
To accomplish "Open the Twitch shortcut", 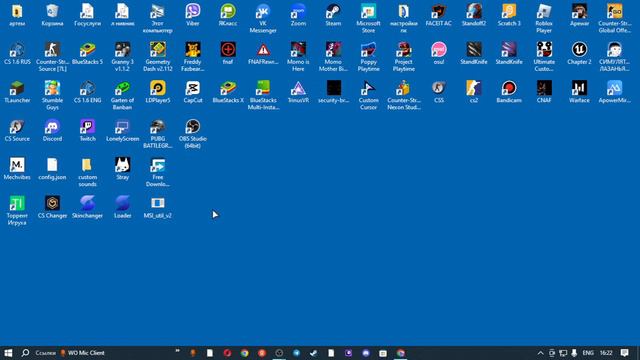I will click(87, 130).
